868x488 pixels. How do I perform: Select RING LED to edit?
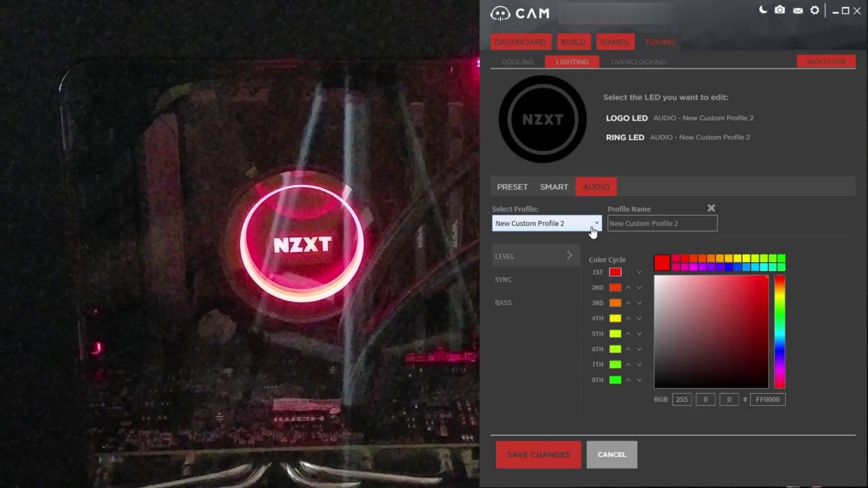625,137
